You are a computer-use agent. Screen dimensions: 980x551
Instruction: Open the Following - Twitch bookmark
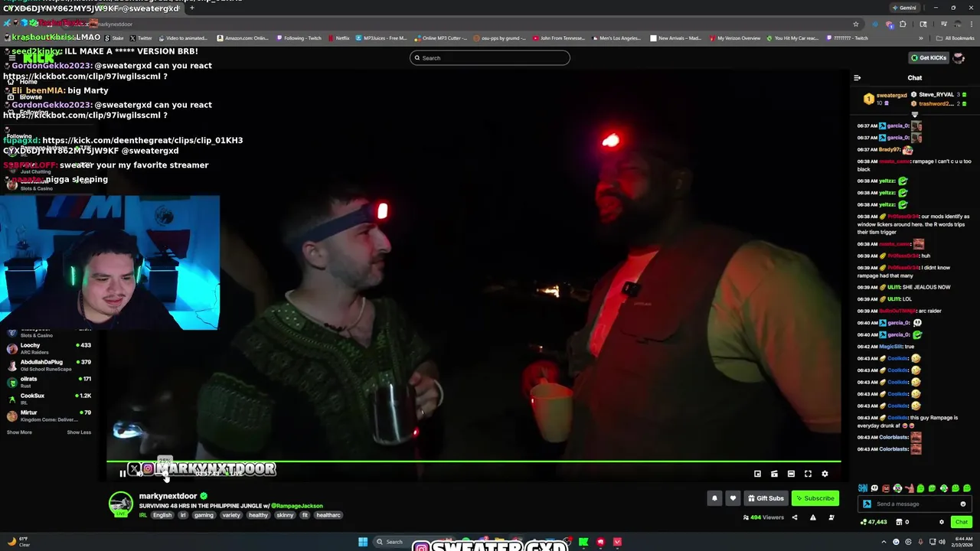(x=299, y=37)
